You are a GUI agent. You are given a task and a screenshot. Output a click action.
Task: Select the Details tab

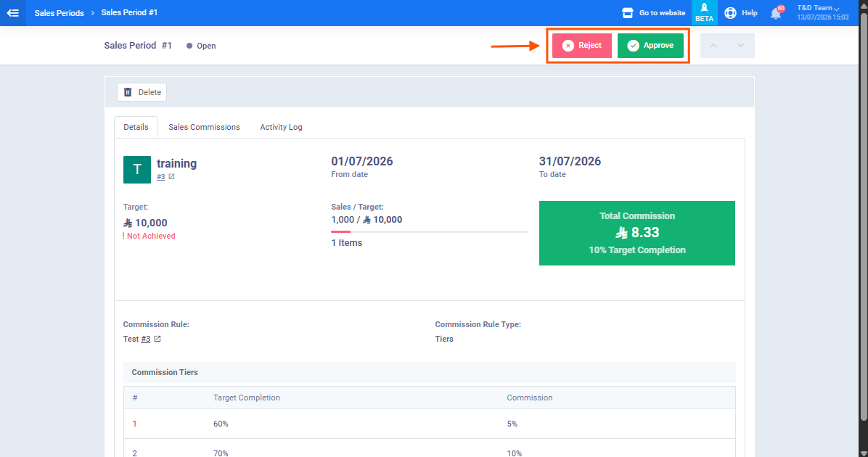tap(136, 127)
